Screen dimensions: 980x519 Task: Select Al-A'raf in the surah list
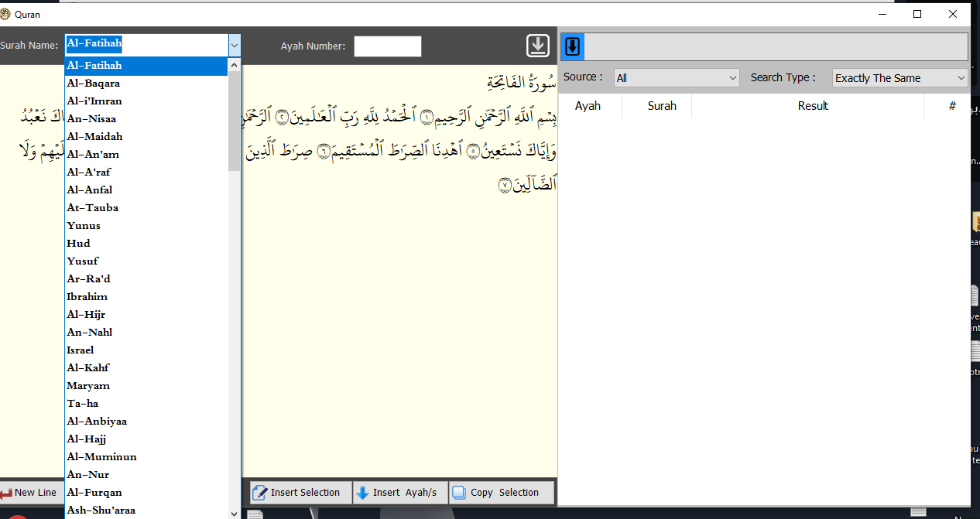coord(146,172)
